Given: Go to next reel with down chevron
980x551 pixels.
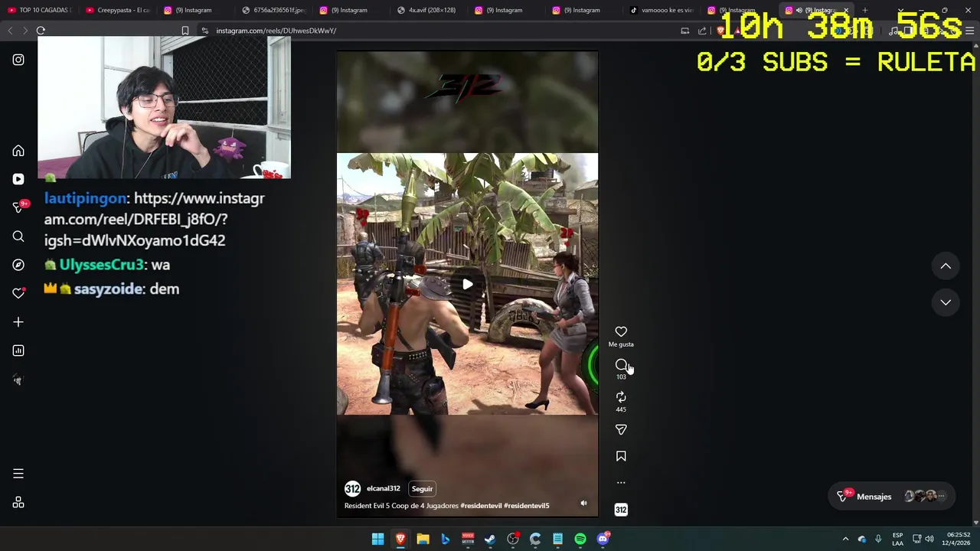Looking at the screenshot, I should point(946,302).
